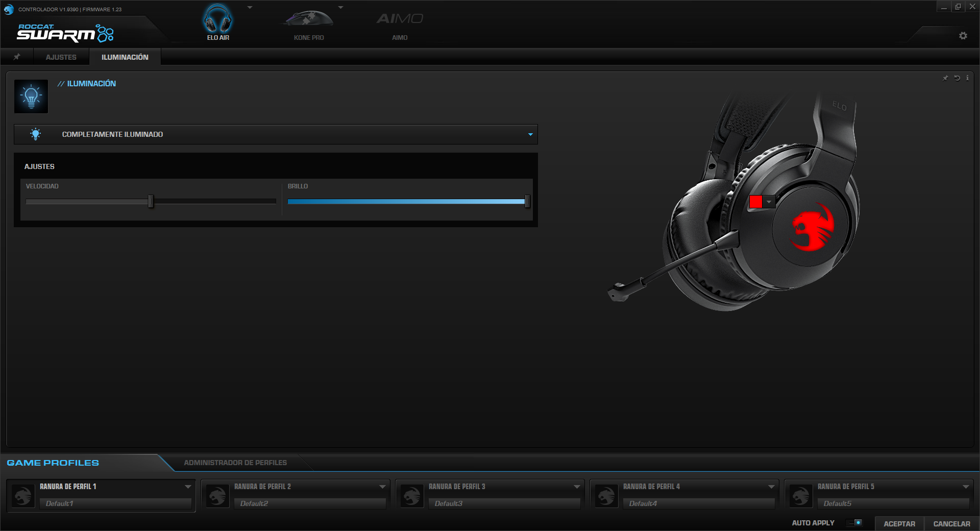
Task: Click the Roccat icon of profile slot 5
Action: click(801, 496)
